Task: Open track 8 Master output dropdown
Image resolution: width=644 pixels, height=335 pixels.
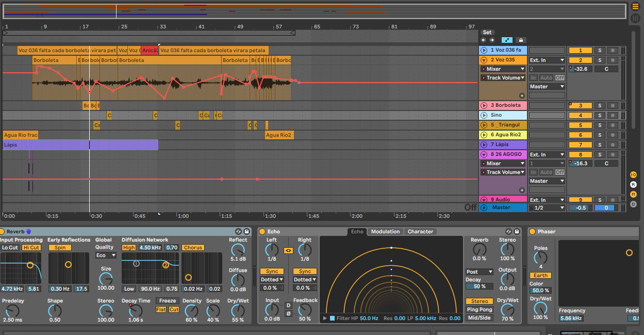Action: click(x=547, y=181)
